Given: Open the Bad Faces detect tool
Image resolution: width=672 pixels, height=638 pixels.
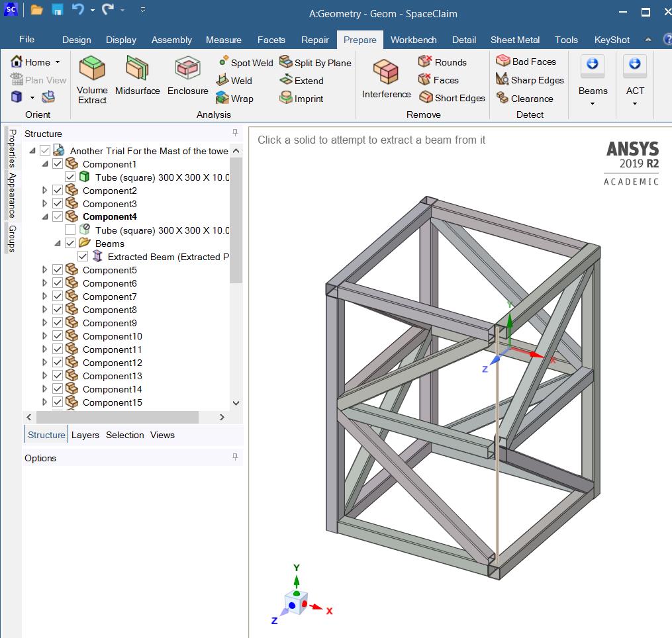Looking at the screenshot, I should (526, 62).
